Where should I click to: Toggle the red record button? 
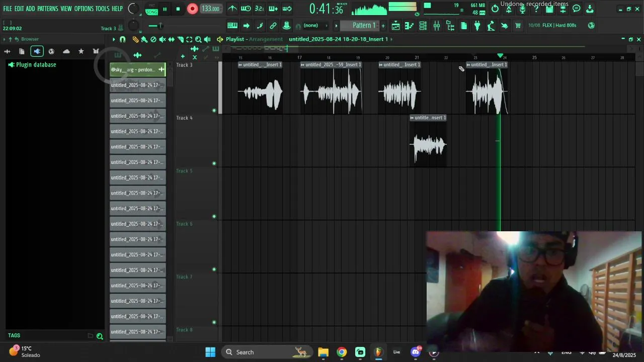point(192,9)
